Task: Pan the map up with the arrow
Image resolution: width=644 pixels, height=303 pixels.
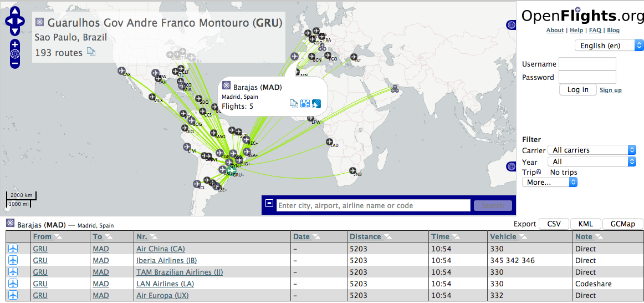Action: pos(14,12)
